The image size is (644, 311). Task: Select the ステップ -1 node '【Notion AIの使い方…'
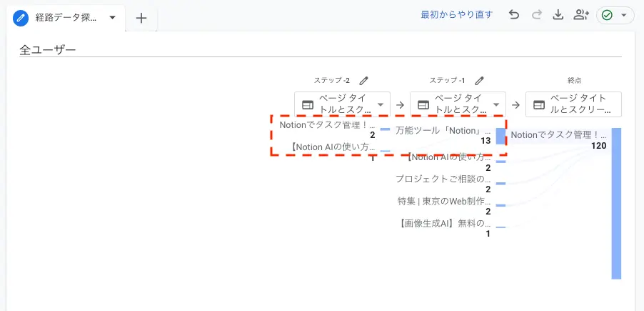click(448, 157)
